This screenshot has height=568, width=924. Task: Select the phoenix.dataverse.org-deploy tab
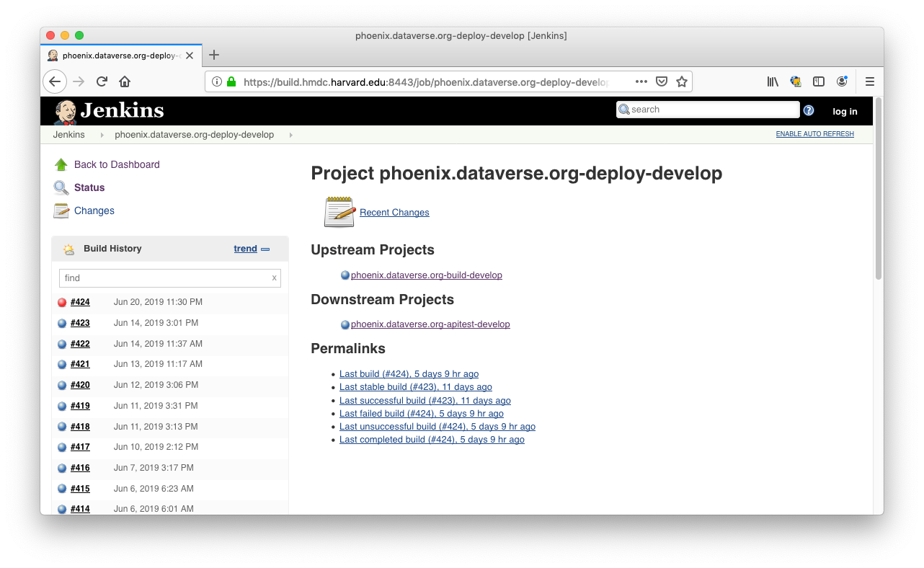click(x=121, y=56)
